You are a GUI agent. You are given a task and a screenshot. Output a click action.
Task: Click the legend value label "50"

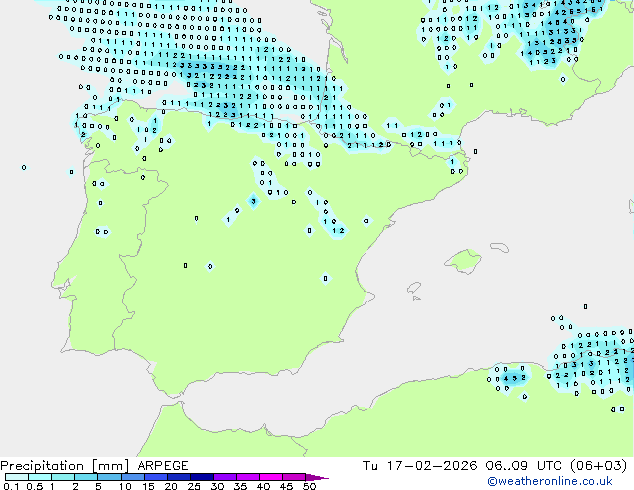click(309, 486)
